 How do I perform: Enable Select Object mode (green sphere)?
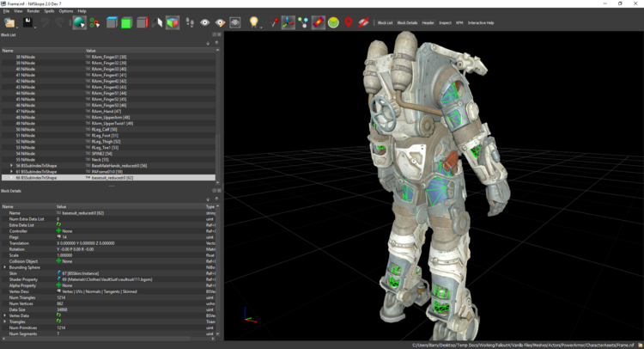point(79,22)
